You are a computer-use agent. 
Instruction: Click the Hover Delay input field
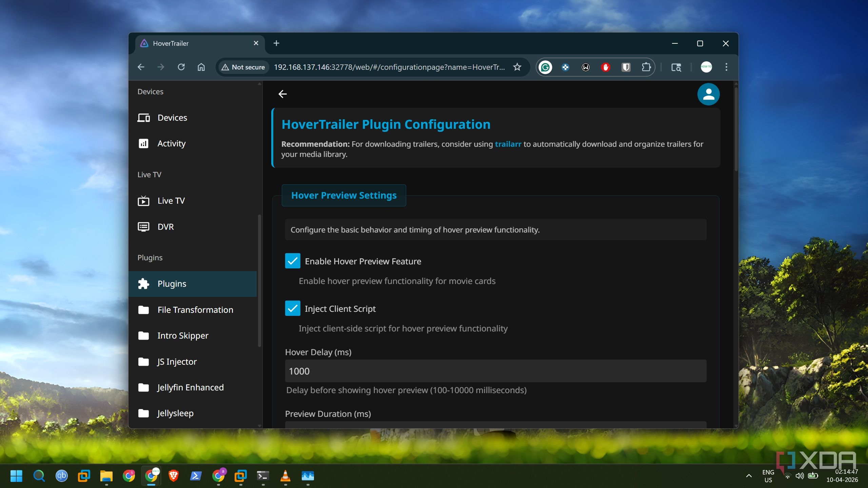click(x=496, y=371)
